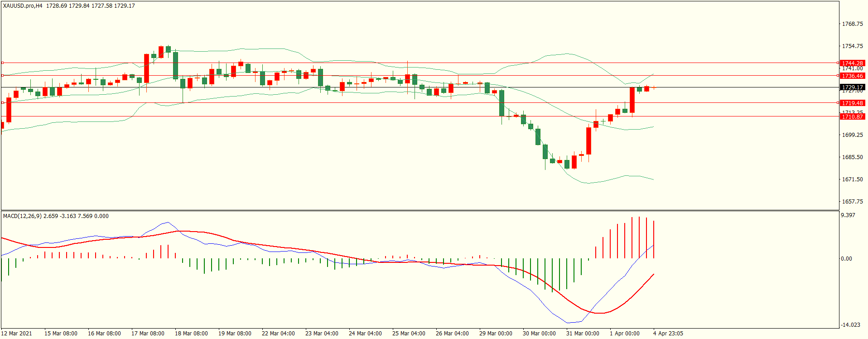Select the red 1736.46 price tag
This screenshot has width=868, height=339.
click(852, 76)
